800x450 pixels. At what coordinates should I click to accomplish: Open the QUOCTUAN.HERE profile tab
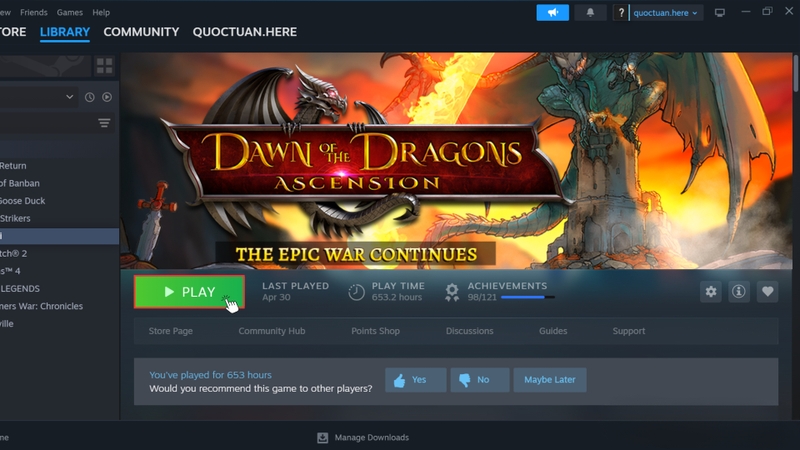click(x=245, y=32)
